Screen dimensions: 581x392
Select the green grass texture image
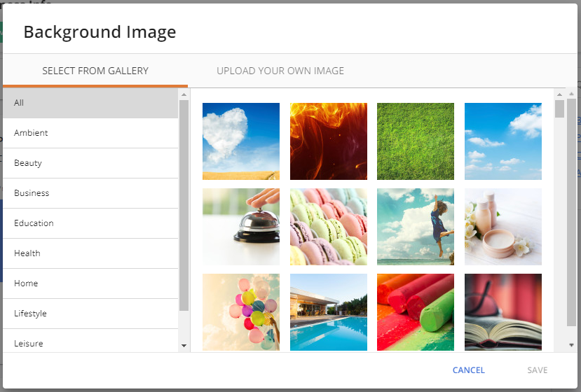(x=416, y=141)
